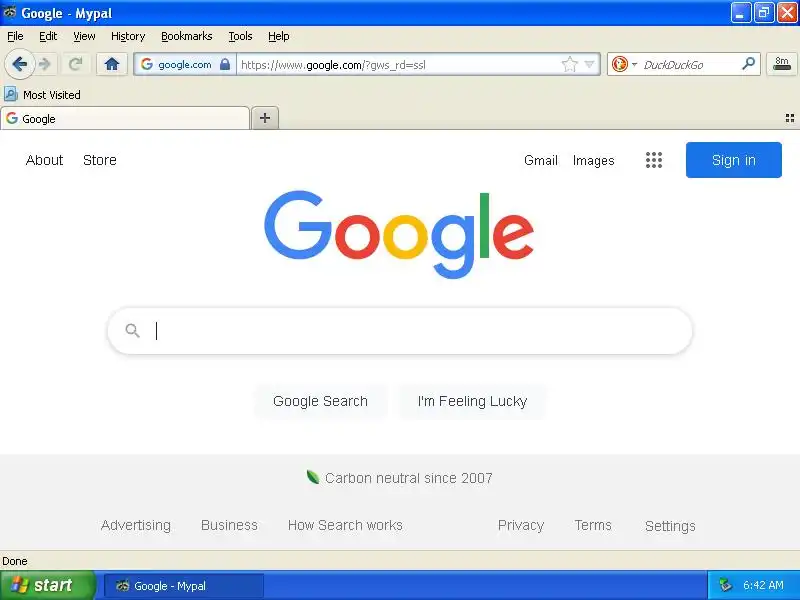Open the Home page icon
The image size is (800, 600).
[x=112, y=64]
